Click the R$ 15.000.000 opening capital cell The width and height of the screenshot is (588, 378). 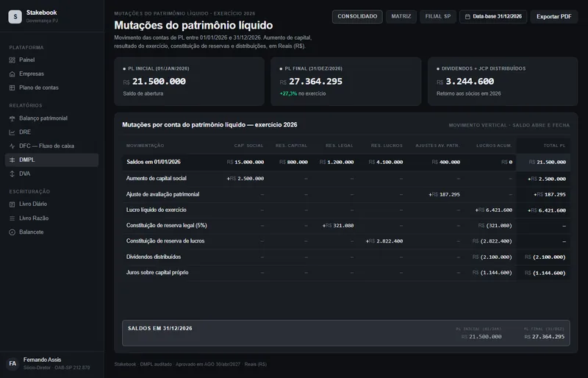coord(245,163)
